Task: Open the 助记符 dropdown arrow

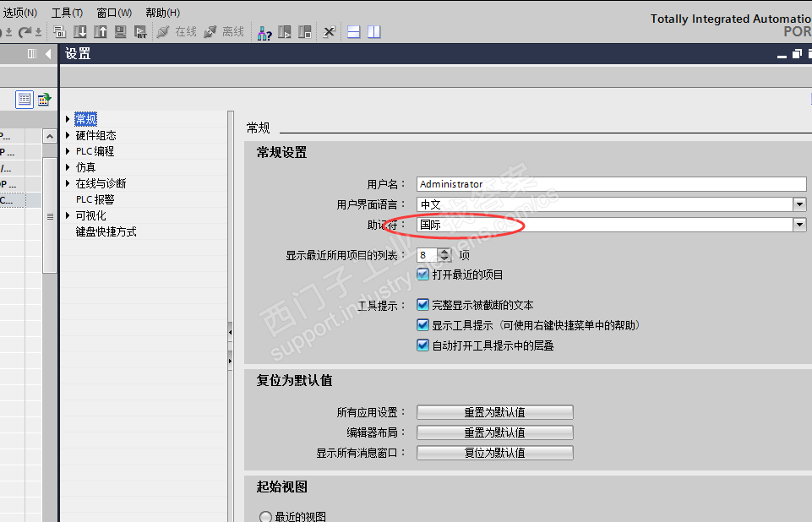Action: [x=799, y=224]
